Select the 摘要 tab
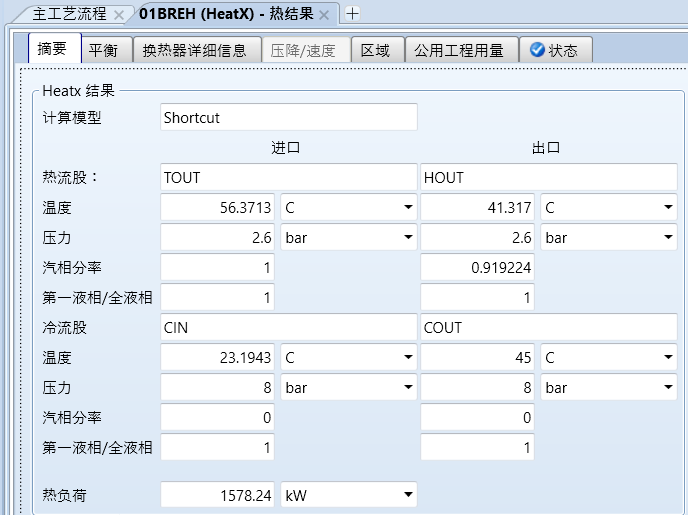The width and height of the screenshot is (688, 515). 52,50
